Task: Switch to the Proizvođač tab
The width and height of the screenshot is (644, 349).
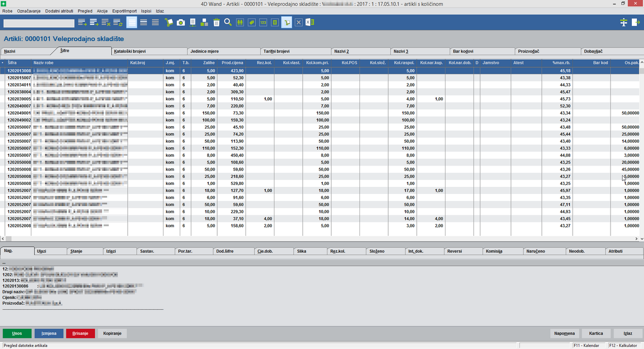Action: click(548, 52)
